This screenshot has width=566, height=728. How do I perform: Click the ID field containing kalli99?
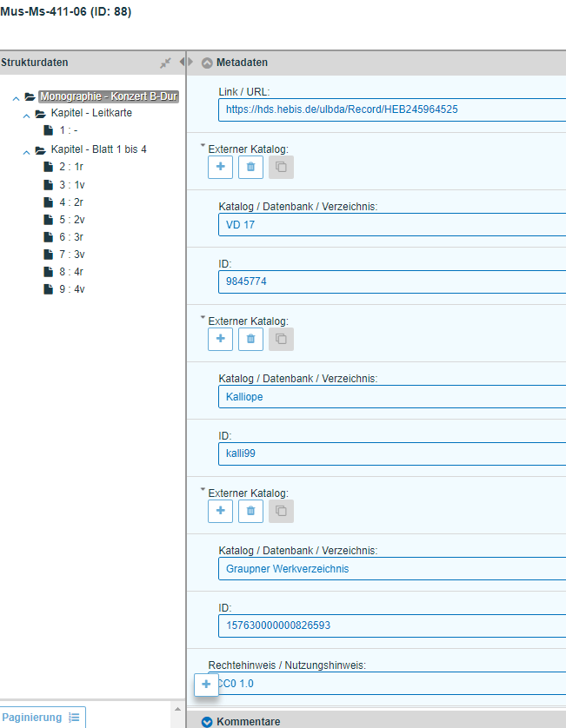(x=391, y=453)
